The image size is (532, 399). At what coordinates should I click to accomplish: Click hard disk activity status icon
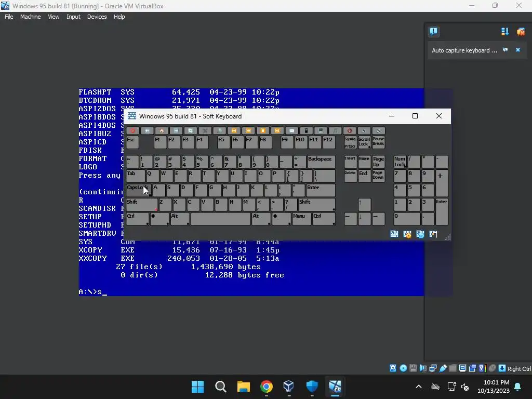click(x=393, y=368)
